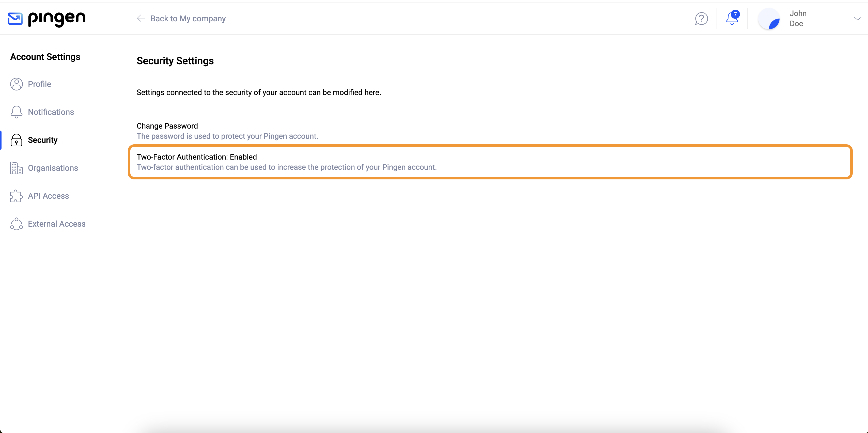Viewport: 868px width, 433px height.
Task: Click the John Doe user name
Action: tap(798, 19)
